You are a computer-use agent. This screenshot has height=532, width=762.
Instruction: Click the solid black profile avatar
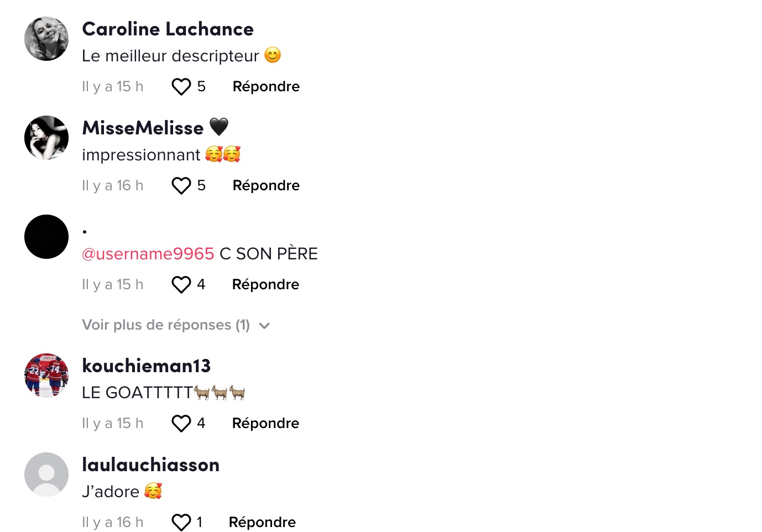click(46, 237)
